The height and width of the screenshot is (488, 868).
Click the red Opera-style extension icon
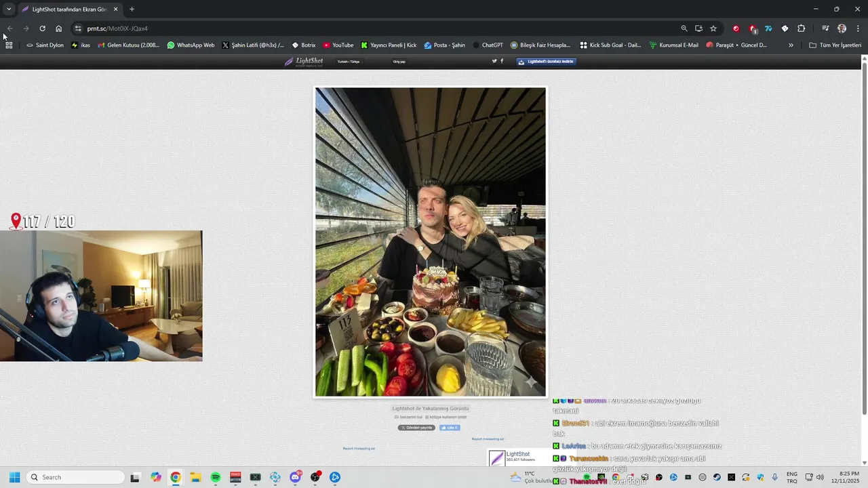pyautogui.click(x=736, y=28)
